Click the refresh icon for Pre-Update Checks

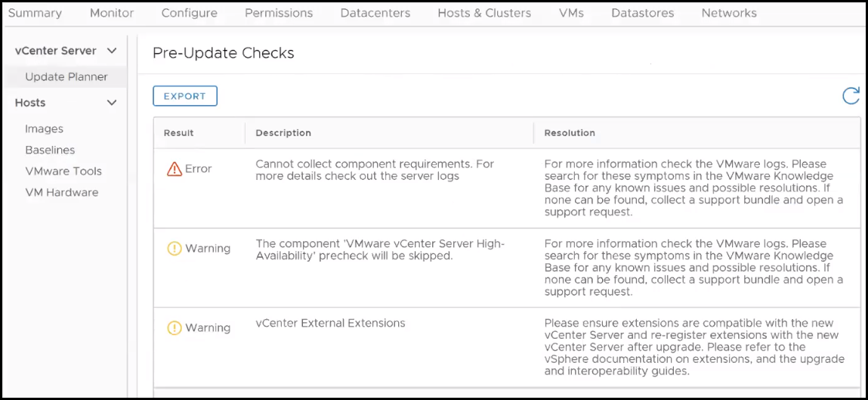[x=851, y=96]
